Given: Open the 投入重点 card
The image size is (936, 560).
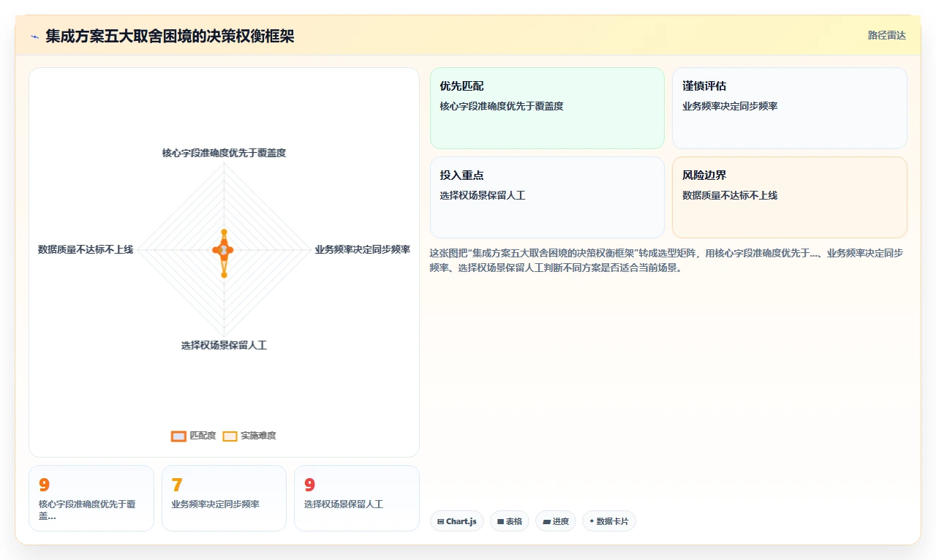Looking at the screenshot, I should tap(547, 197).
